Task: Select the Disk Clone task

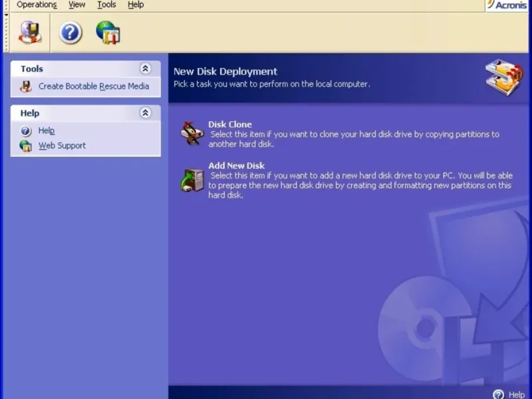Action: [230, 124]
